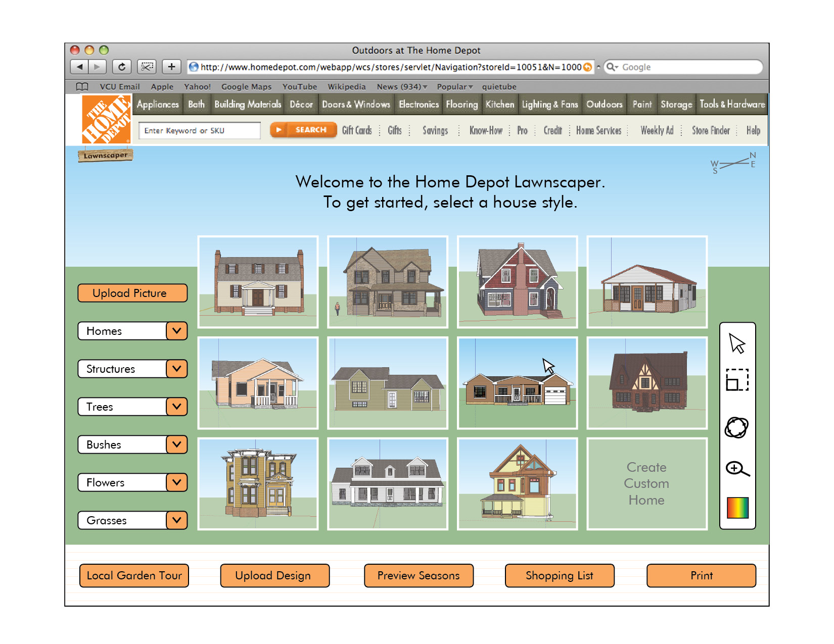Click the Local Garden Tour button
This screenshot has height=644, width=834.
coord(134,575)
